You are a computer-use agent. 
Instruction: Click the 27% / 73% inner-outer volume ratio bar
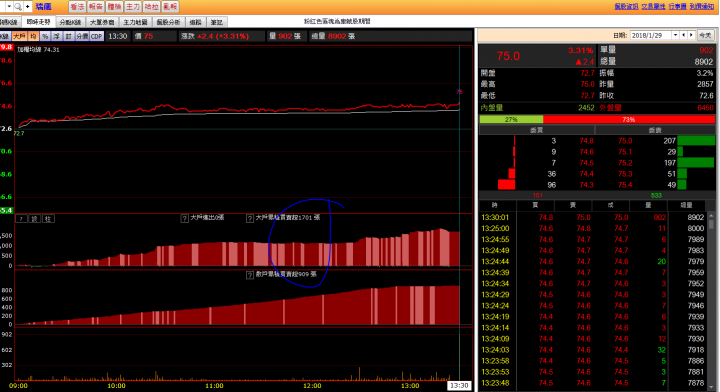click(597, 119)
